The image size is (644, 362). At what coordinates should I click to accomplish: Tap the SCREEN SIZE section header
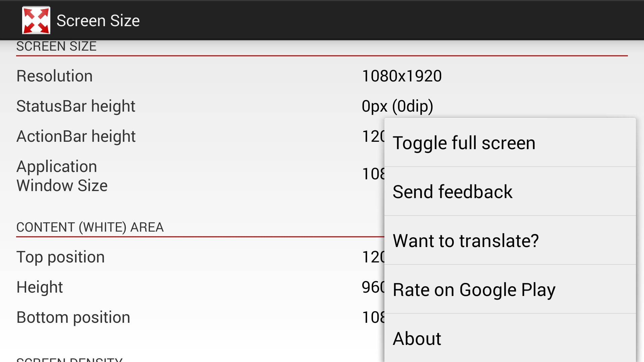(56, 47)
